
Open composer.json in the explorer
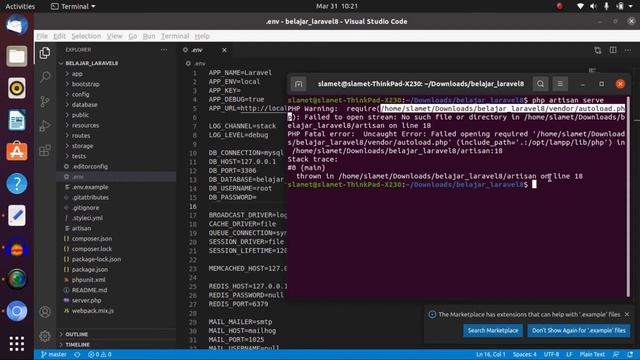coord(92,238)
